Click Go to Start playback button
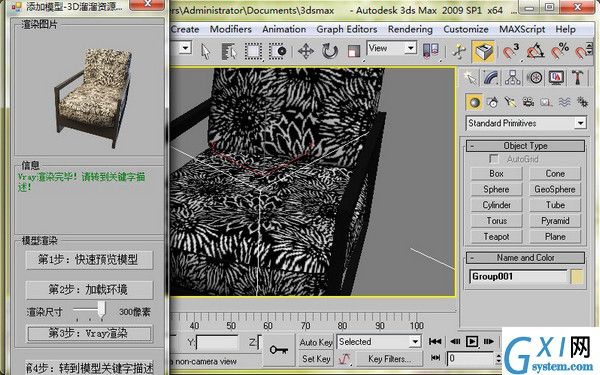The image size is (600, 375). (x=435, y=341)
